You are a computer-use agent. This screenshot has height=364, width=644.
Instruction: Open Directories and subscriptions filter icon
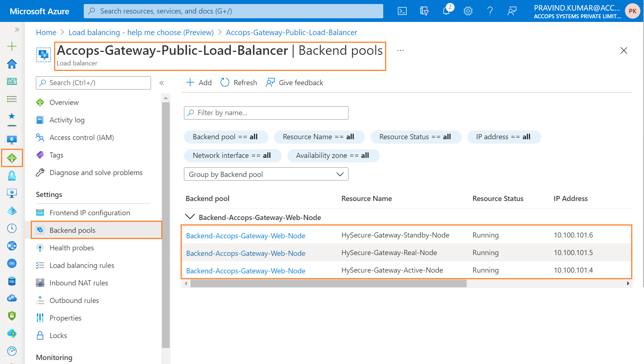424,11
